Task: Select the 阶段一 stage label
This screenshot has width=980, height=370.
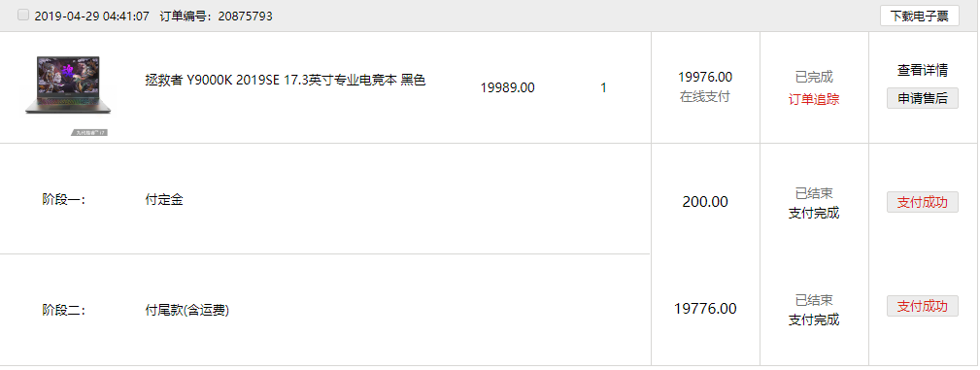Action: 64,200
